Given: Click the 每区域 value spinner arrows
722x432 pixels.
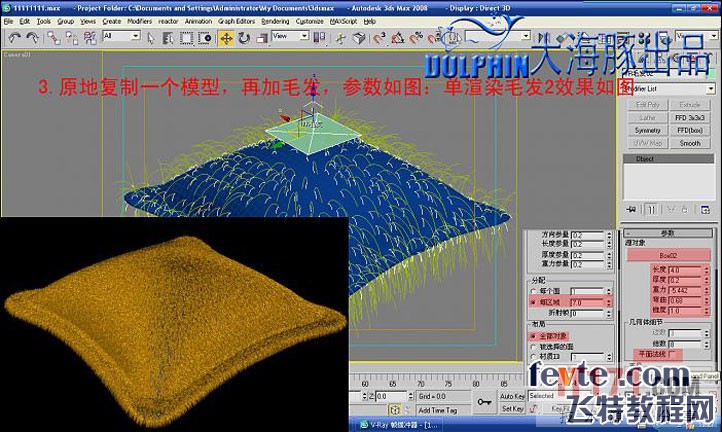Looking at the screenshot, I should pos(609,303).
